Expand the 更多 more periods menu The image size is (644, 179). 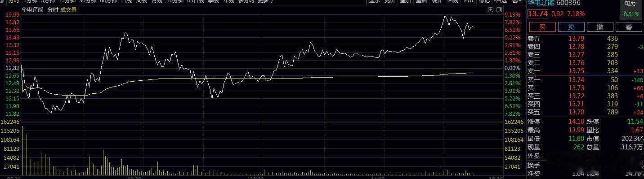pos(265,1)
